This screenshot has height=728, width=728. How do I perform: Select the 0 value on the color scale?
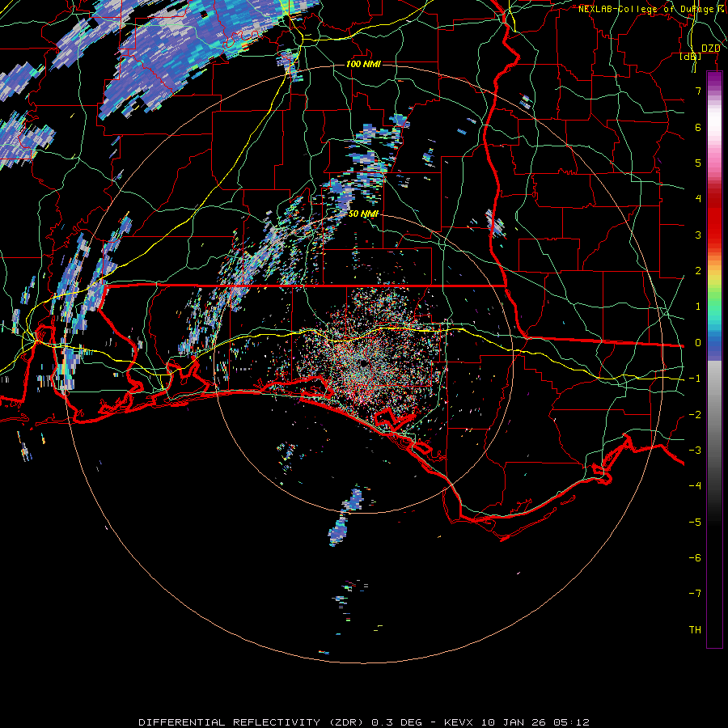pyautogui.click(x=698, y=343)
